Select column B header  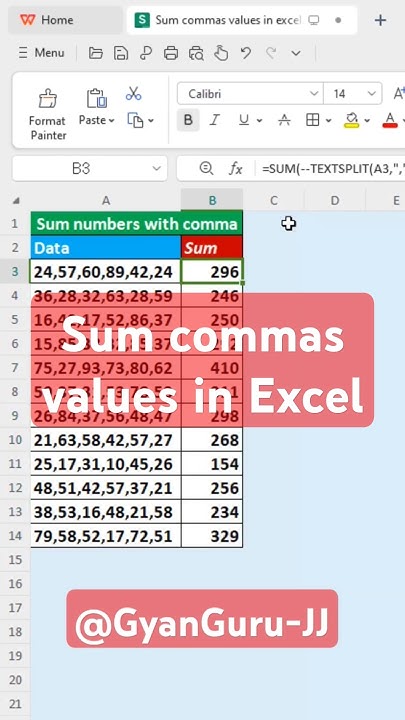pyautogui.click(x=212, y=201)
